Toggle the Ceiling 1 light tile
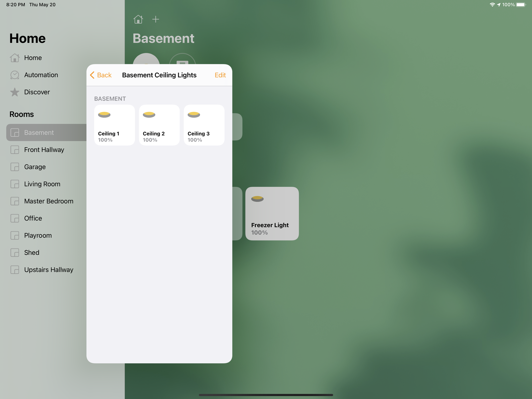The width and height of the screenshot is (532, 399). pos(115,125)
